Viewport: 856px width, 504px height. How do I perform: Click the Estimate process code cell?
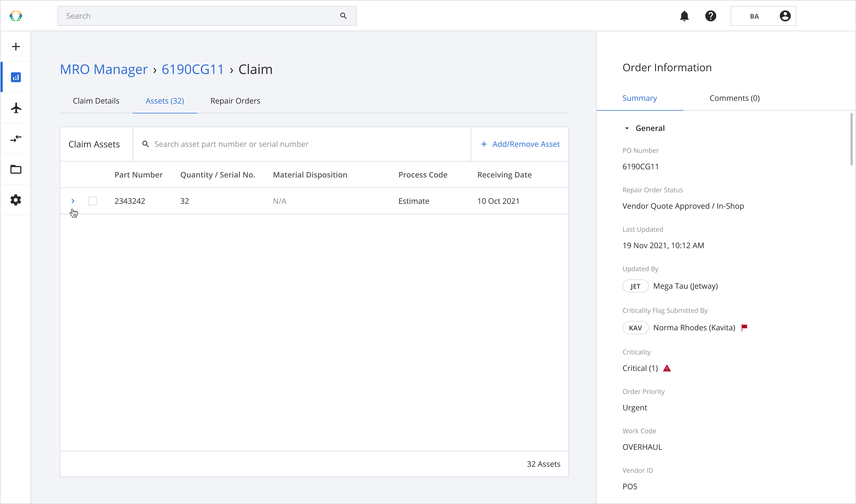coord(414,201)
